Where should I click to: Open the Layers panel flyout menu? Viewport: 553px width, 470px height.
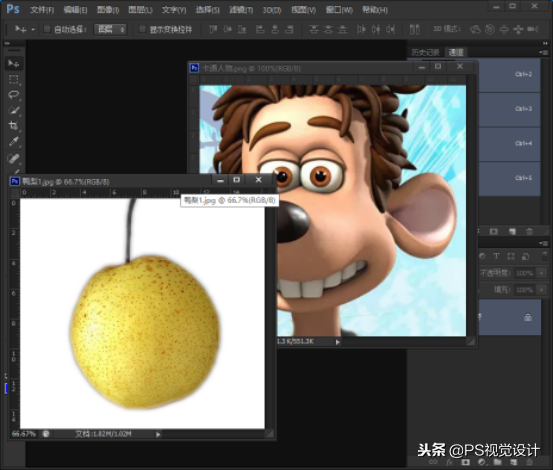(x=543, y=243)
